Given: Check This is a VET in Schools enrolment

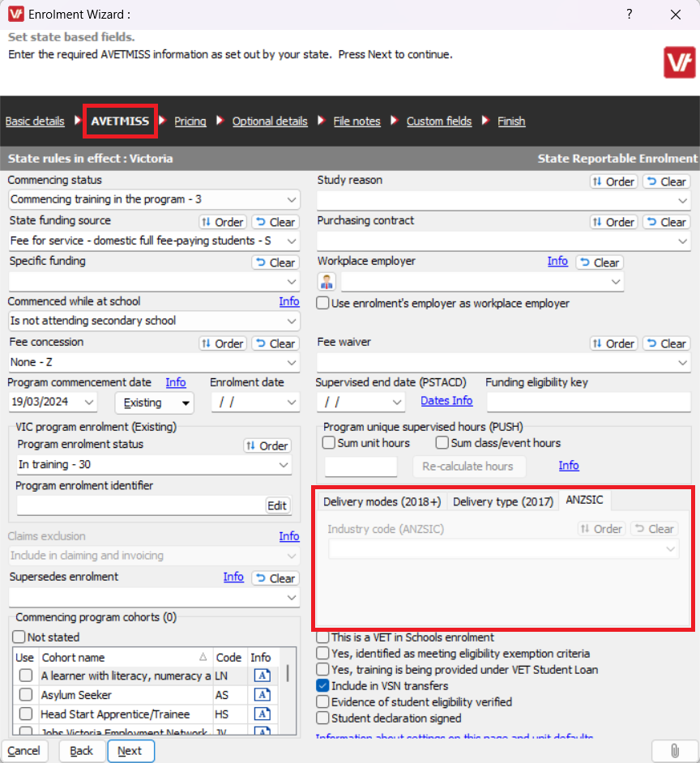Looking at the screenshot, I should pos(322,637).
